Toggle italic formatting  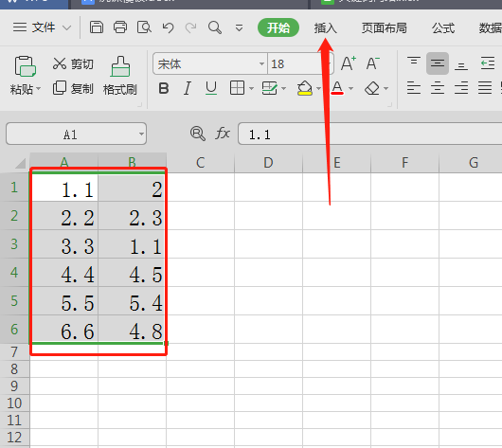pyautogui.click(x=188, y=88)
